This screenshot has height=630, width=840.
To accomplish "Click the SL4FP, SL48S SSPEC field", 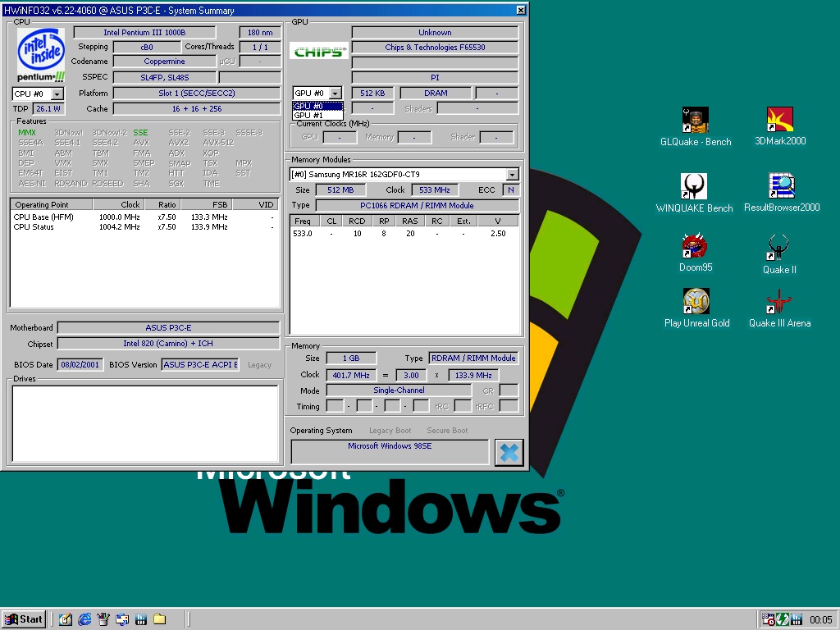I will (164, 78).
